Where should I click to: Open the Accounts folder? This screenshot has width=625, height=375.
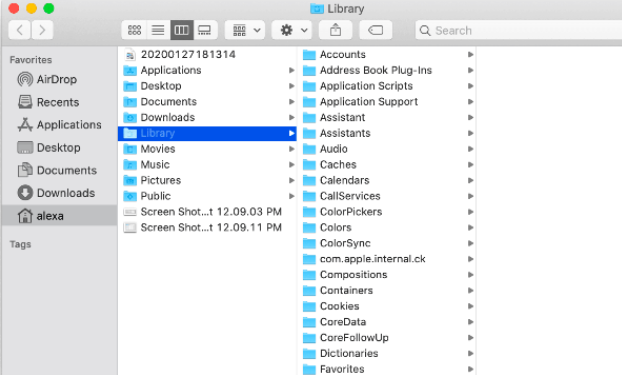[387, 54]
